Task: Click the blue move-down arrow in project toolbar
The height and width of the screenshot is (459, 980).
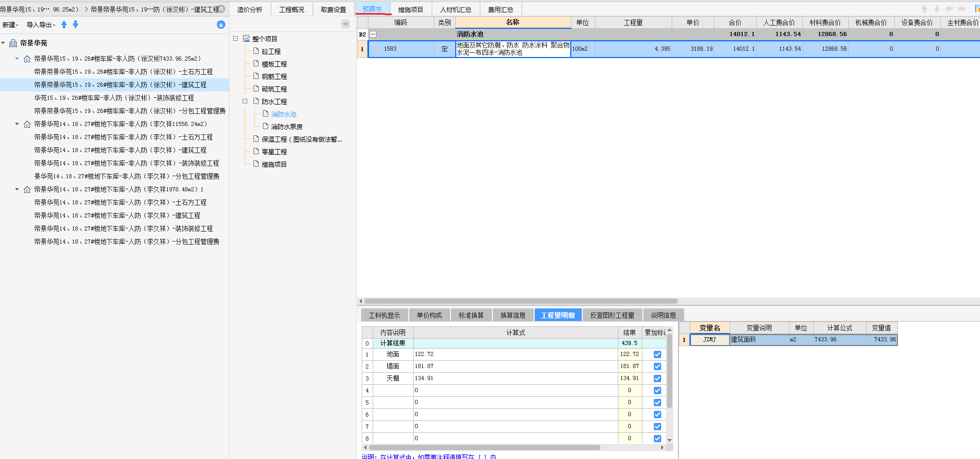Action: (x=75, y=25)
